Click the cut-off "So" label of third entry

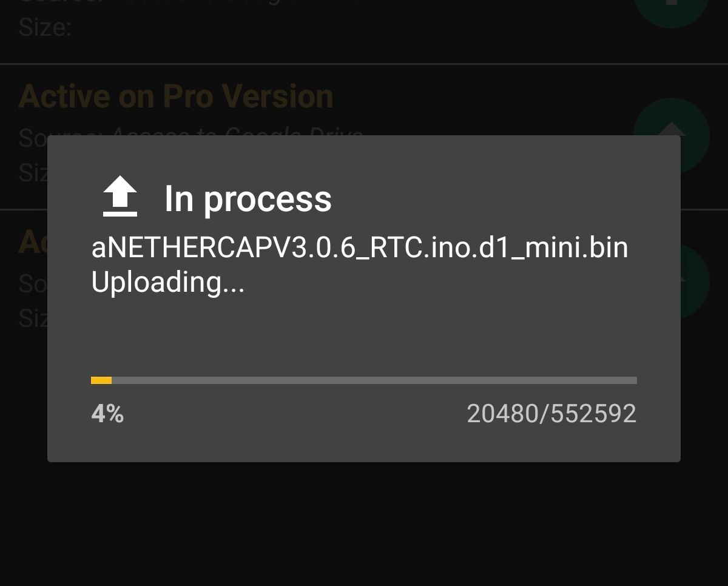point(33,283)
